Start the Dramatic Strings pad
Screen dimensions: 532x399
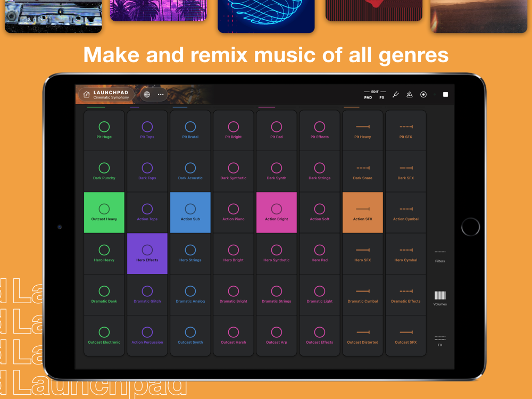click(x=277, y=295)
